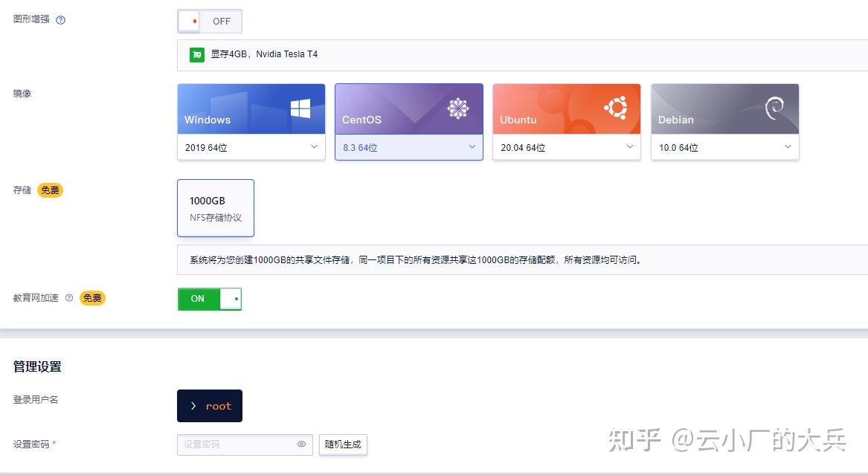Screen dimensions: 868x475
Task: Click the Windows logo icon on the image card
Action: point(301,108)
